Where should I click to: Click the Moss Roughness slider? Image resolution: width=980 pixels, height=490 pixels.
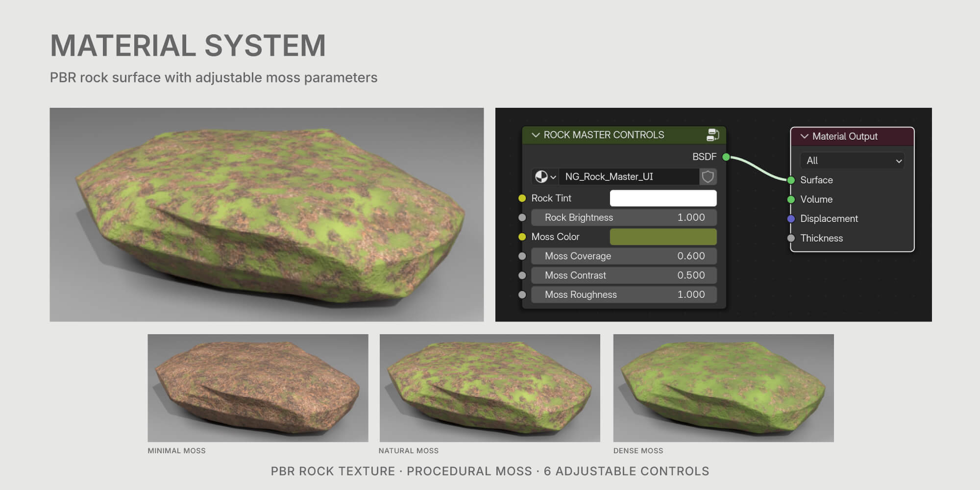pos(624,294)
